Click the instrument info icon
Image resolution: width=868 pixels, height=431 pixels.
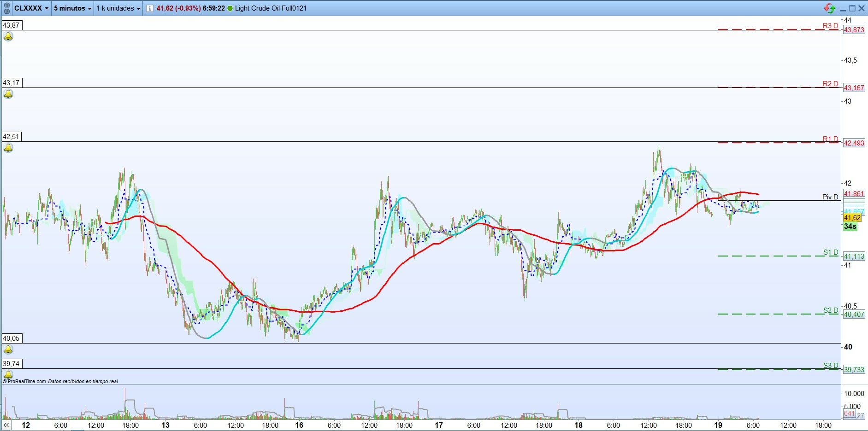click(150, 8)
